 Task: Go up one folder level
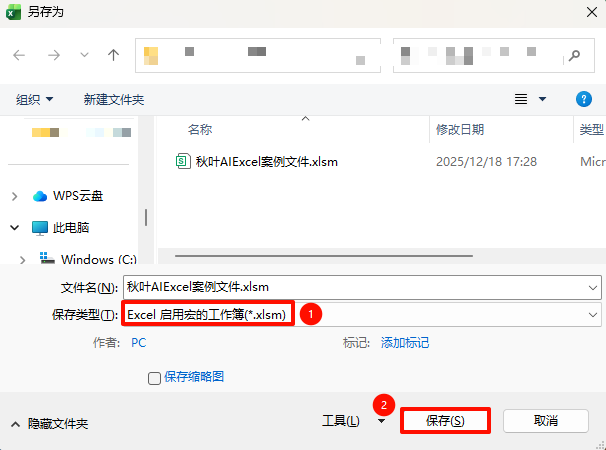point(113,55)
